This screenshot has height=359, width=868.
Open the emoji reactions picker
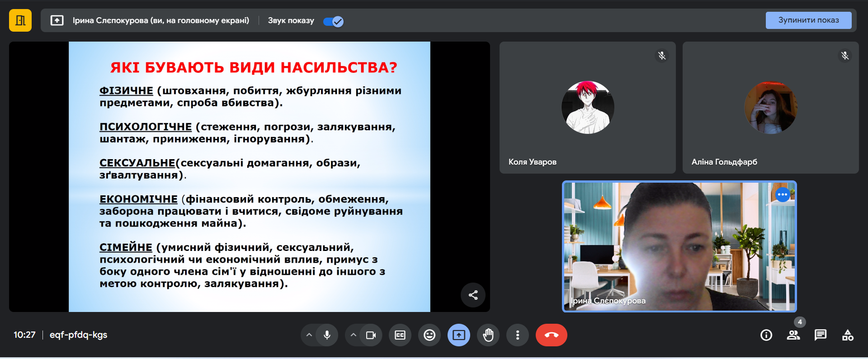coord(429,335)
